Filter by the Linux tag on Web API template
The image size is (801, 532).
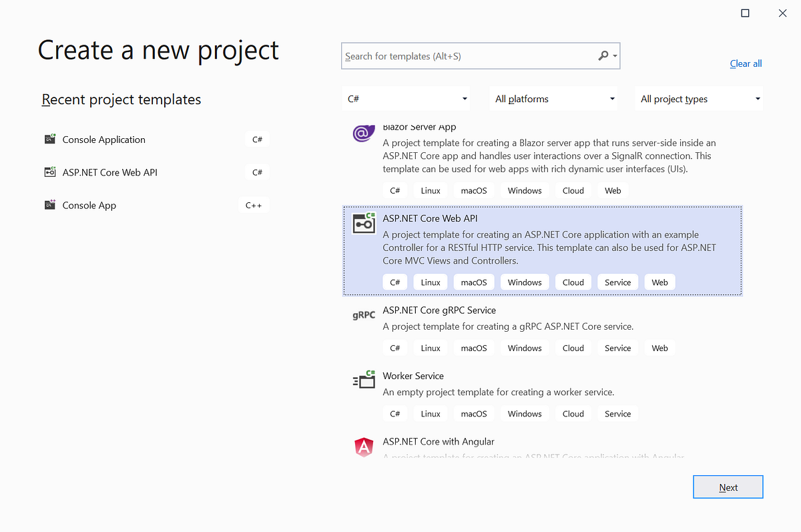point(430,282)
